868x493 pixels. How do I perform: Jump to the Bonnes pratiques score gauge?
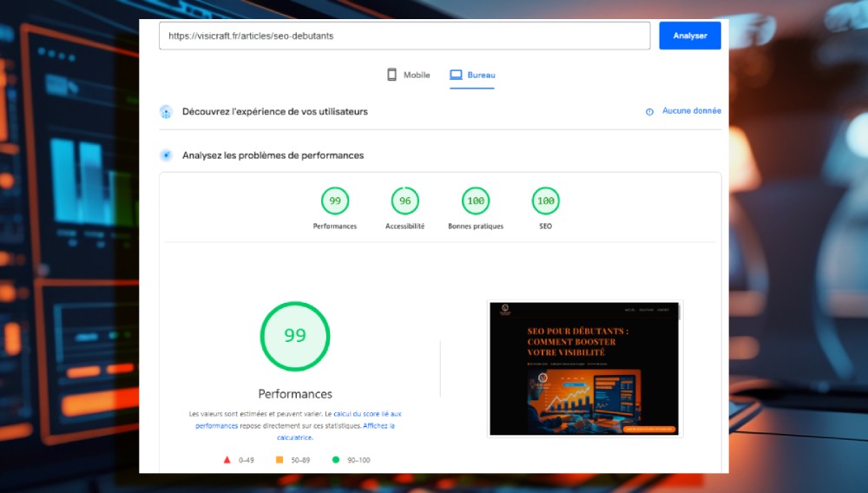coord(476,200)
